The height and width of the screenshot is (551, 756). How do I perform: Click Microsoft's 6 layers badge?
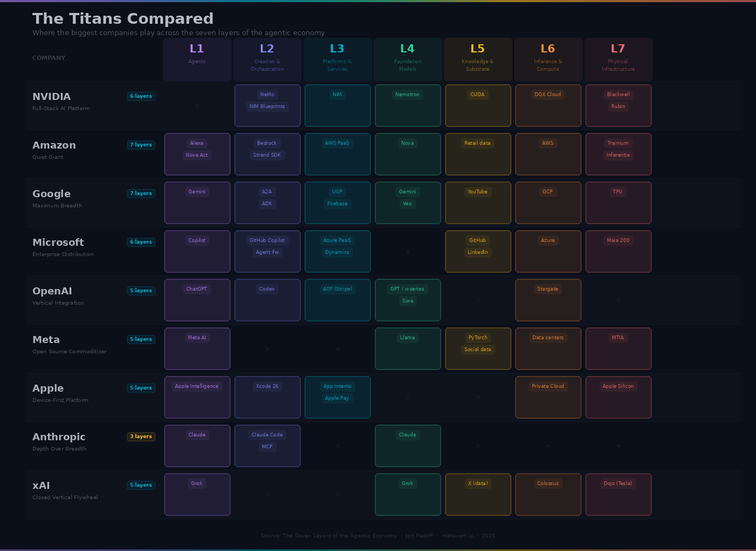point(141,242)
